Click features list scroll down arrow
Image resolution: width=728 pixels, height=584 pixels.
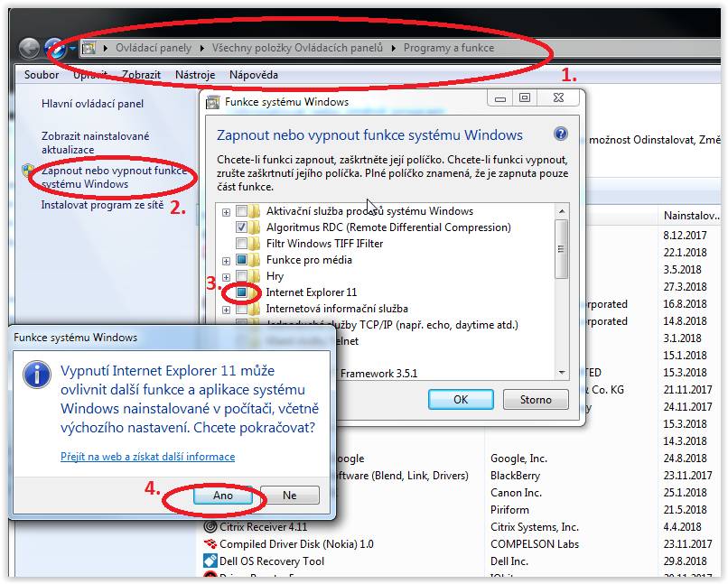point(561,373)
